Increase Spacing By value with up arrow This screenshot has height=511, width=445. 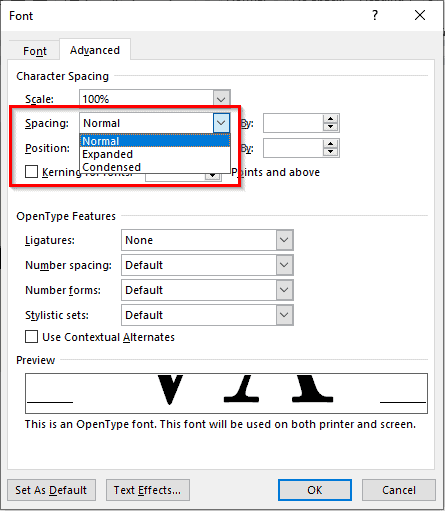click(x=330, y=119)
